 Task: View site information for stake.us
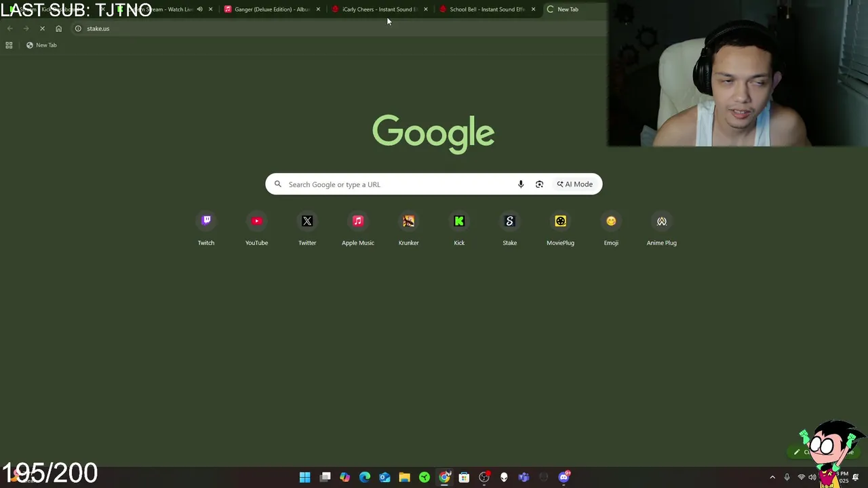click(78, 28)
